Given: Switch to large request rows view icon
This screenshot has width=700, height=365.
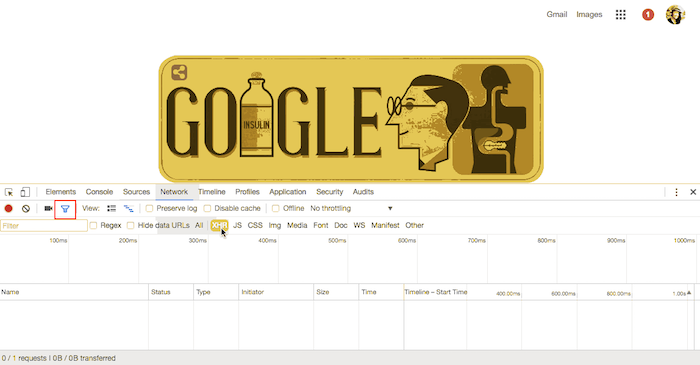Looking at the screenshot, I should 112,208.
